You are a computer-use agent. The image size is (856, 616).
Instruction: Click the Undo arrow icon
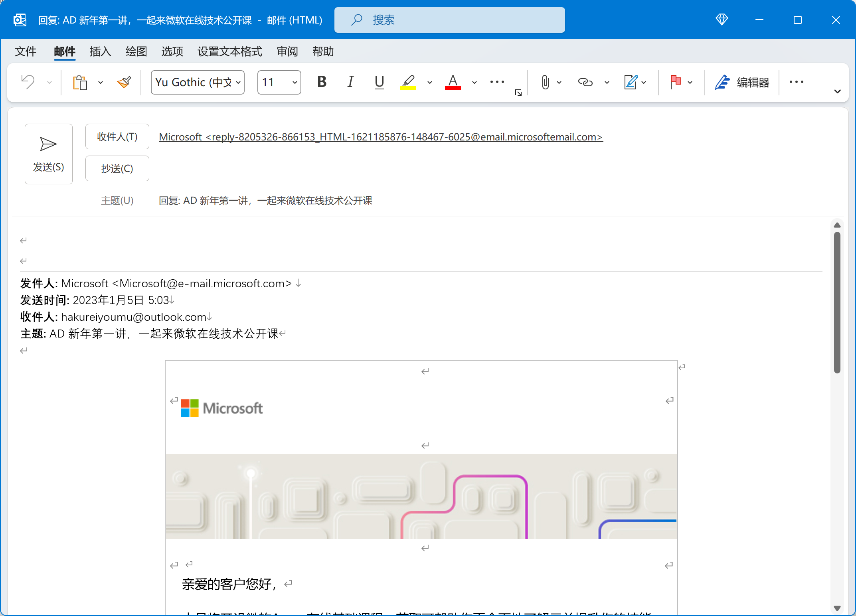coord(28,82)
